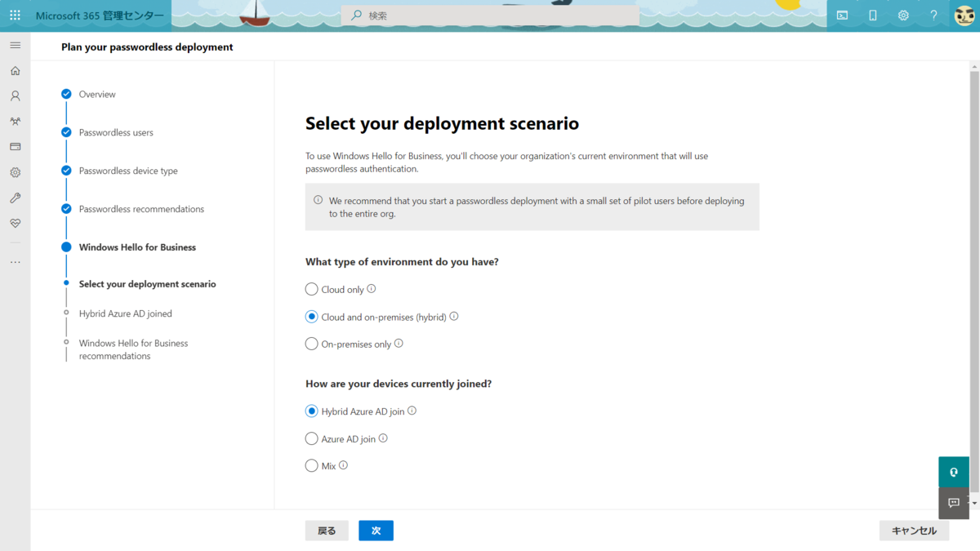Open the help question mark icon
Screen dimensions: 980x551
coord(933,16)
